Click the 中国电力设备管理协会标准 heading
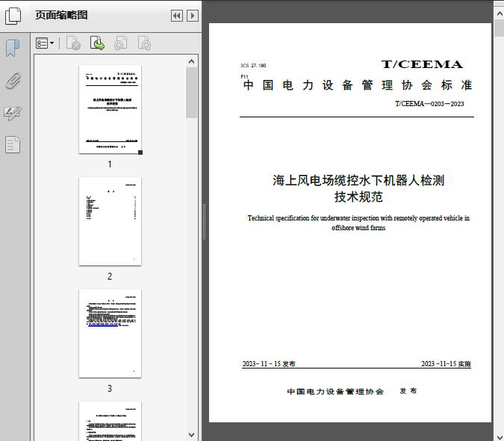The width and height of the screenshot is (504, 441). point(358,85)
